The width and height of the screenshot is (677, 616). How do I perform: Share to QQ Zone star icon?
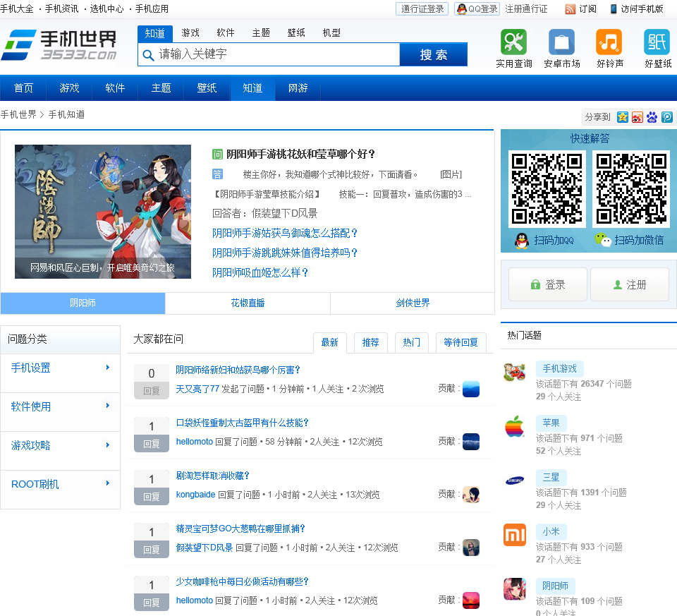pyautogui.click(x=623, y=117)
